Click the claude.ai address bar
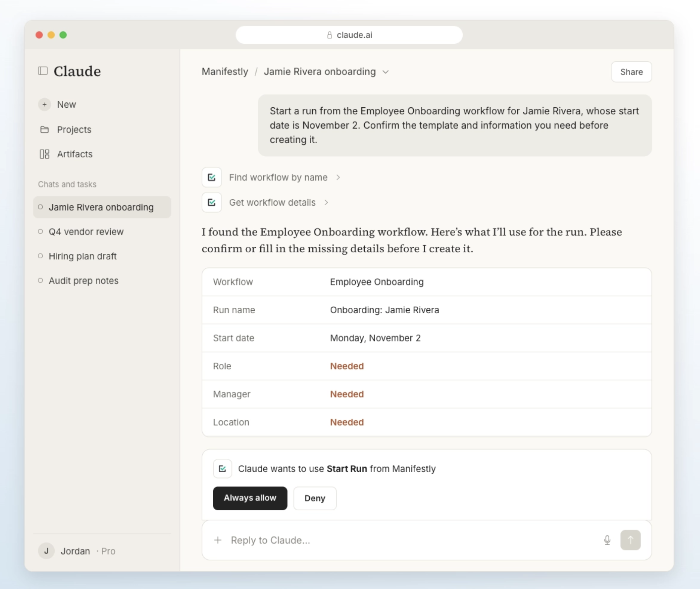Screen dimensions: 700x589 (x=349, y=35)
